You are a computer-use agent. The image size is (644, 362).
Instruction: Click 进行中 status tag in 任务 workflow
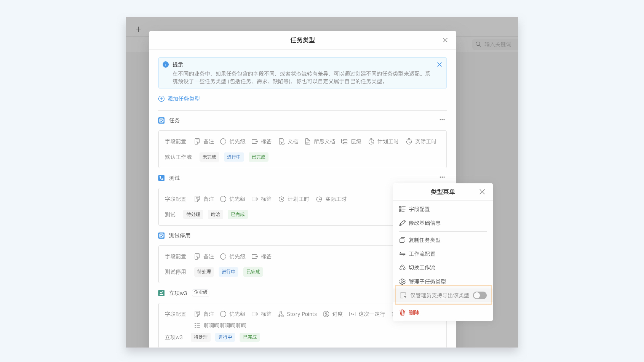pos(234,157)
